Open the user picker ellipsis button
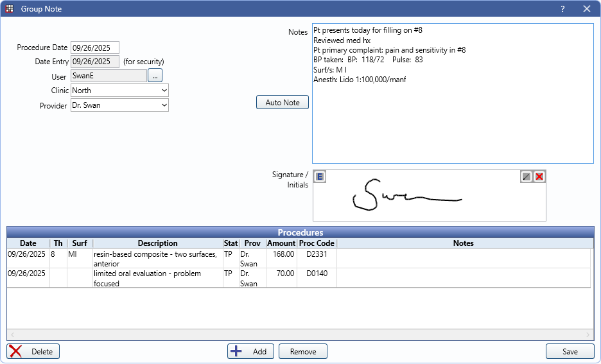Viewport: 601px width, 364px height. 155,76
